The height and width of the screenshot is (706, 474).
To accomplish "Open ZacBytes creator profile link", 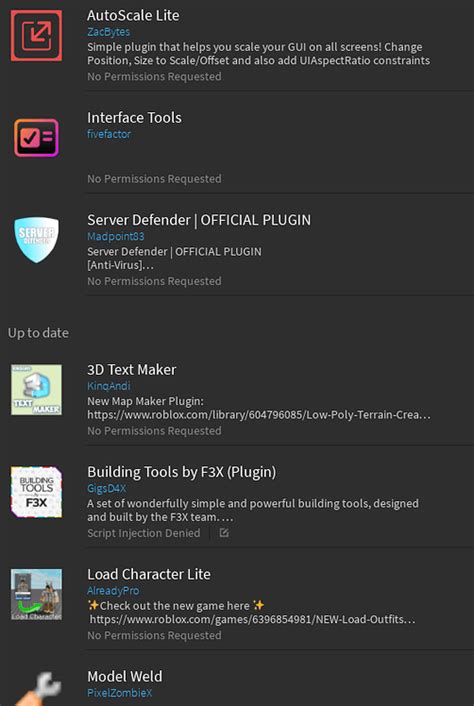I will coord(108,32).
